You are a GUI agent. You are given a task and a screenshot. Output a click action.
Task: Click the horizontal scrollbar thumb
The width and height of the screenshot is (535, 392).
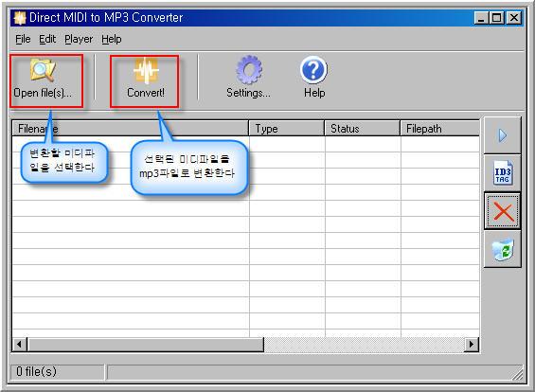[146, 345]
